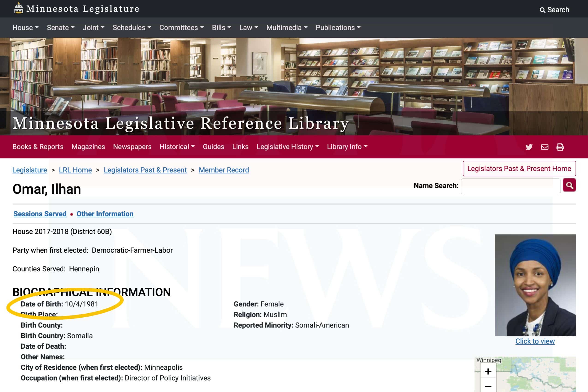Click the top Search magnifier icon
Viewport: 588px width, 392px height.
click(542, 10)
